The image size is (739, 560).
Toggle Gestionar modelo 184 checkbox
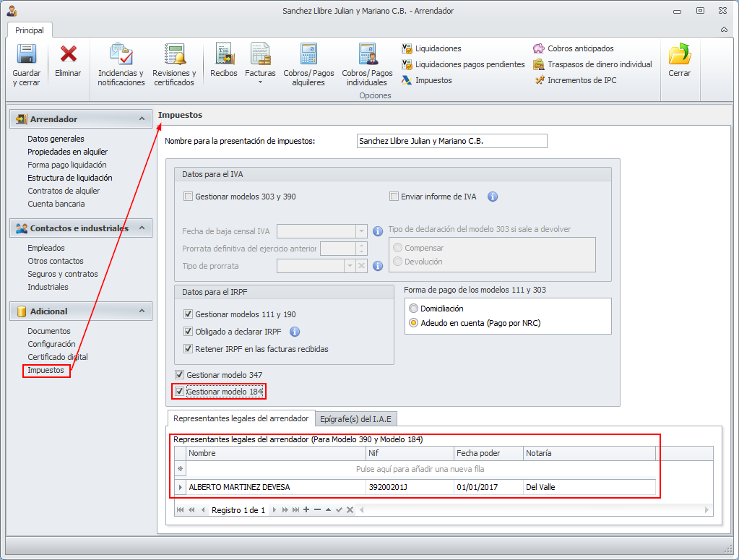click(x=180, y=392)
